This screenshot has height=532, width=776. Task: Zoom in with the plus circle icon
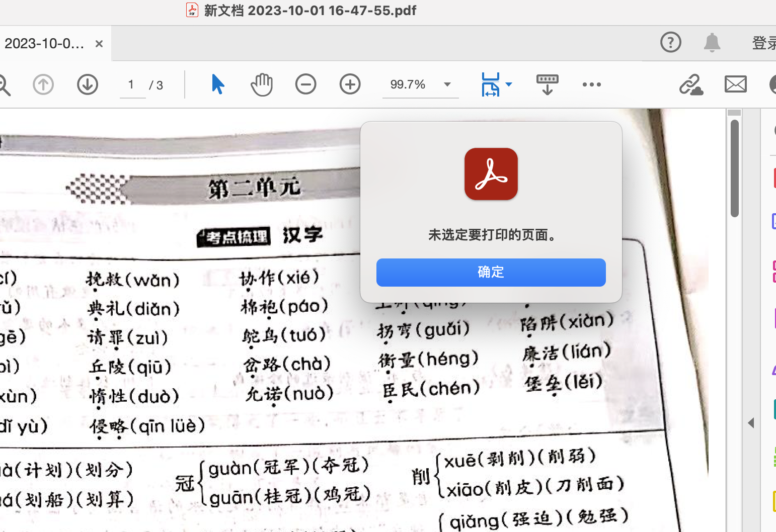click(x=350, y=84)
